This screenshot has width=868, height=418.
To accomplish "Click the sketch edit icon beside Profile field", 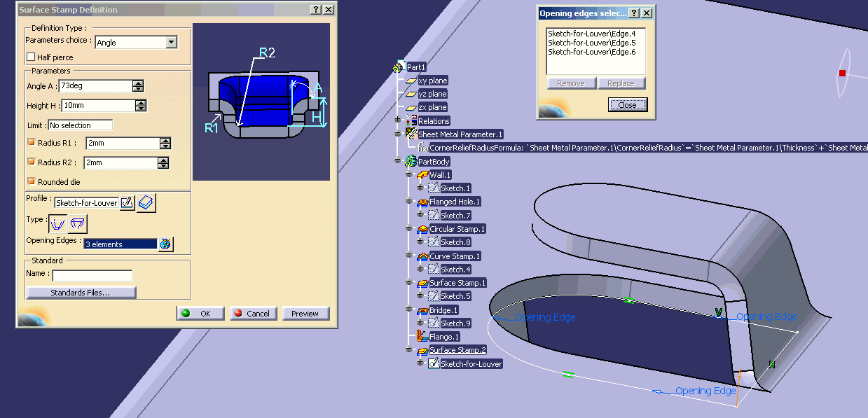I will [127, 202].
